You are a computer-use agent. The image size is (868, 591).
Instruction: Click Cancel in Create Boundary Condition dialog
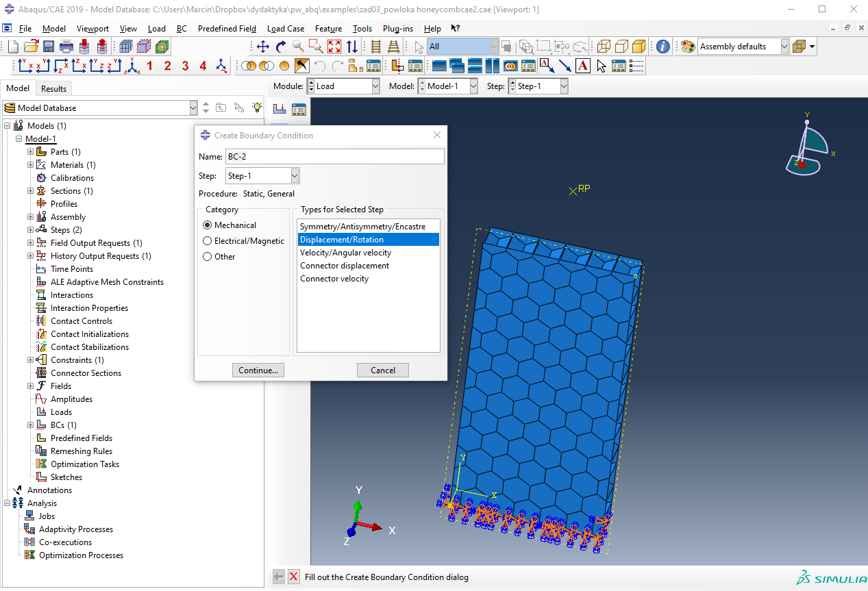click(x=382, y=370)
